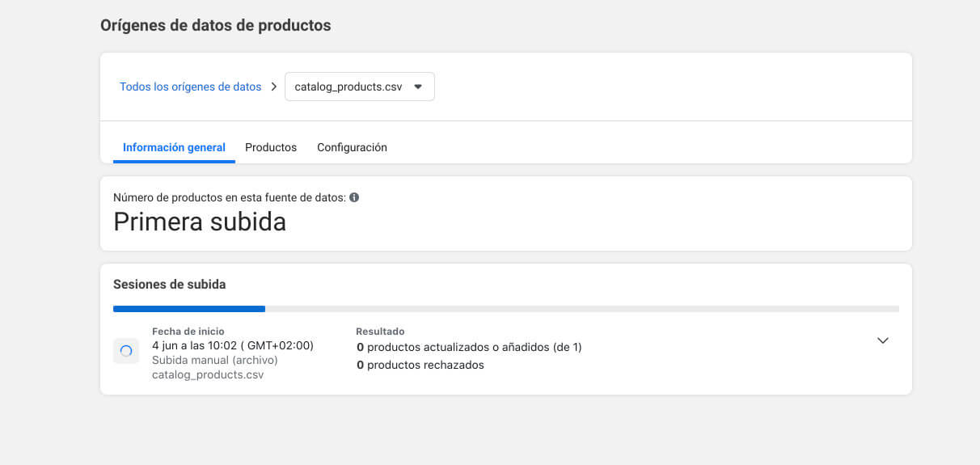Screen dimensions: 980x465
Task: Click catalog_products.csv filename in the session row
Action: pyautogui.click(x=208, y=374)
